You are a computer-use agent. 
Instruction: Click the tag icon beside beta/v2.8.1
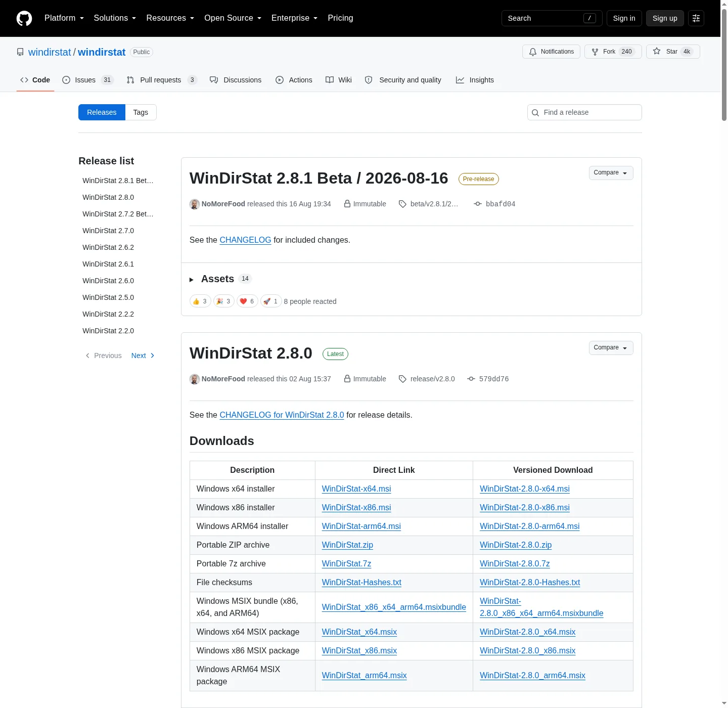click(402, 204)
